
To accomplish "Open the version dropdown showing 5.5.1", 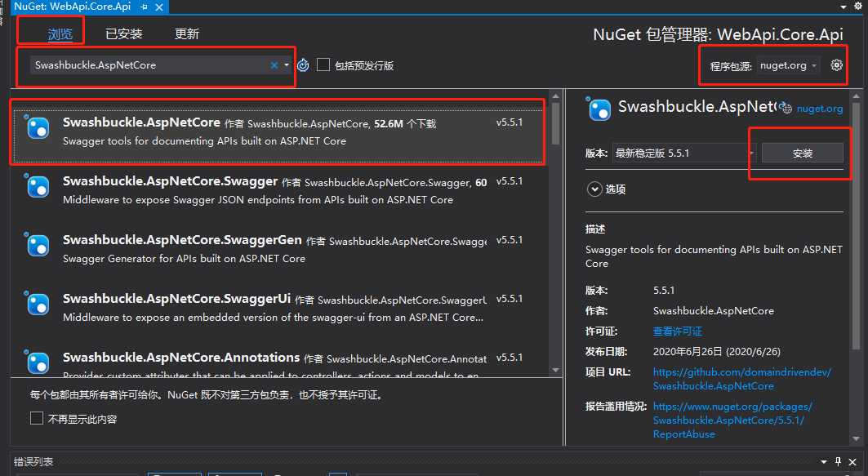I will tap(683, 153).
